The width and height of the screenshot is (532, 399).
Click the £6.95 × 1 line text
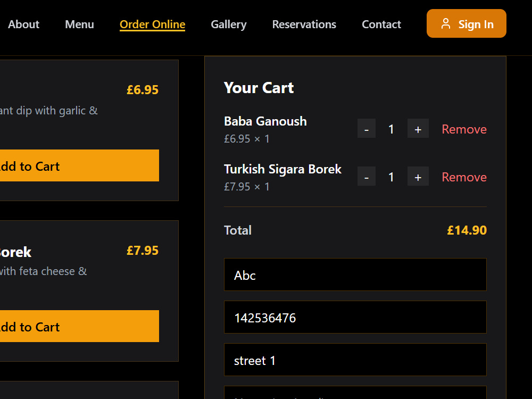point(247,139)
